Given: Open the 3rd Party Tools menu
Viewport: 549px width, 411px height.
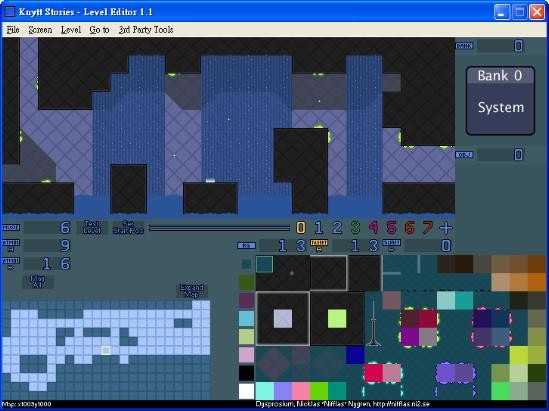Looking at the screenshot, I should [x=146, y=30].
